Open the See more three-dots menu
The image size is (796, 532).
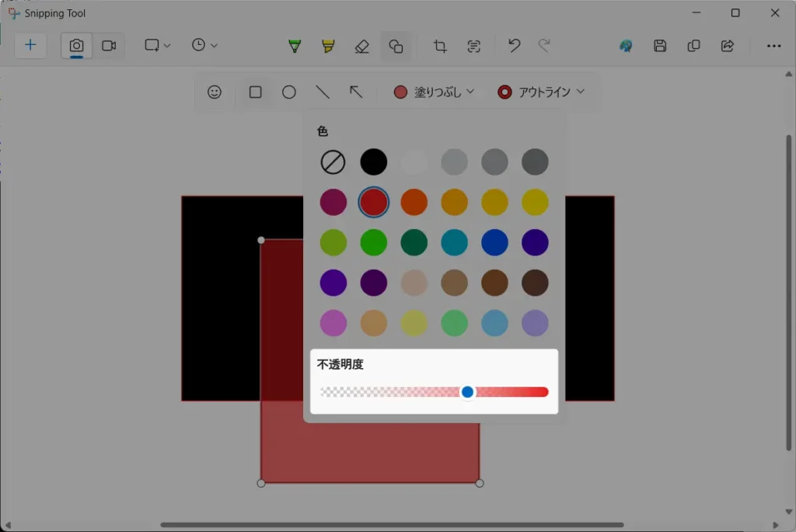point(773,46)
